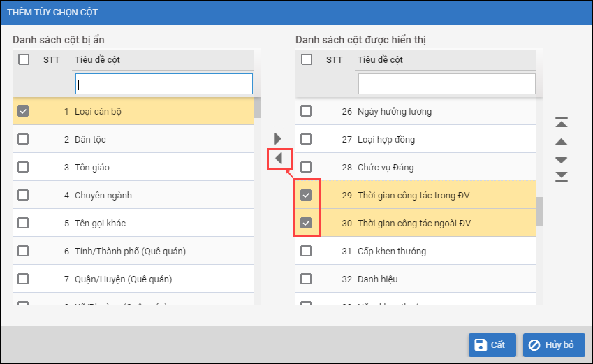The height and width of the screenshot is (364, 593).
Task: Click the move-right arrow between lists
Action: pos(277,138)
